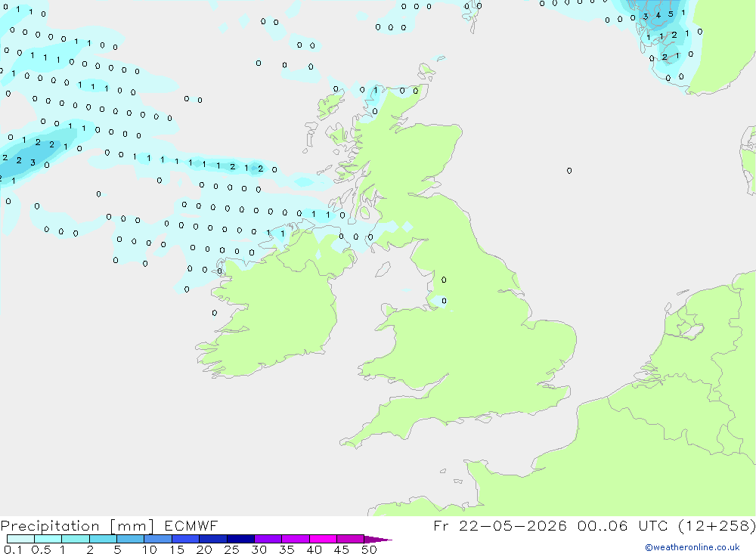Click the purple swatch between 30 and 35

click(x=268, y=539)
